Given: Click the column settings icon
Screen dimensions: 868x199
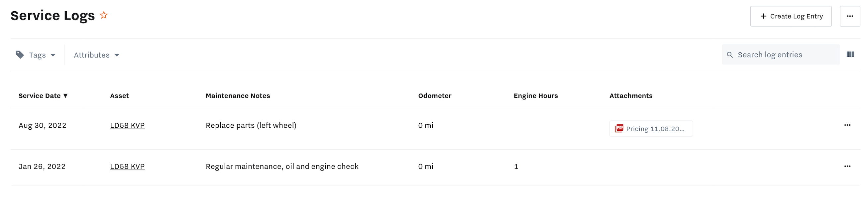Looking at the screenshot, I should pyautogui.click(x=850, y=54).
